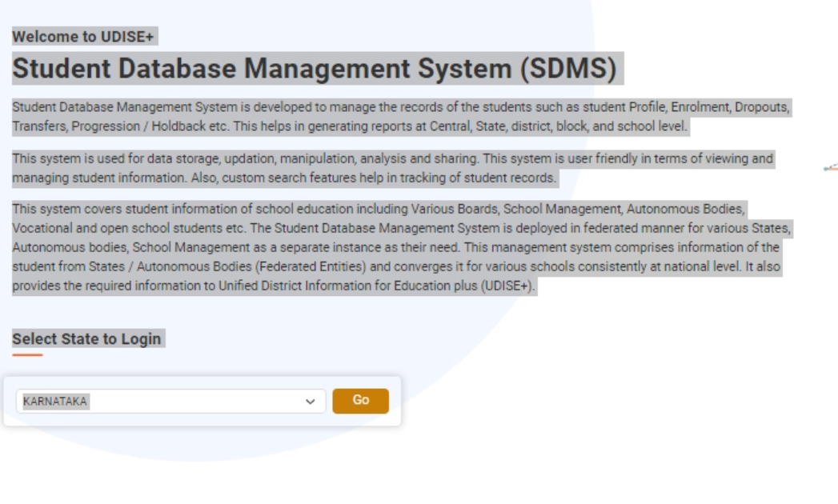Click the 'Welcome to UDISE+' text
838x504 pixels.
click(82, 36)
